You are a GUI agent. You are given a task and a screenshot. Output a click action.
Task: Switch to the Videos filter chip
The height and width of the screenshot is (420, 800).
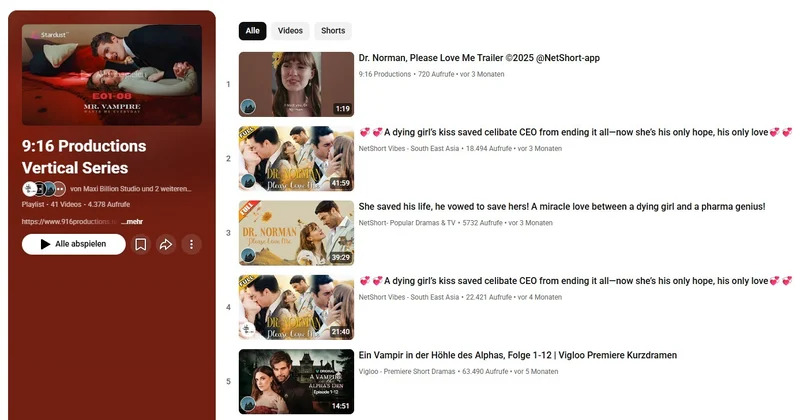click(290, 31)
